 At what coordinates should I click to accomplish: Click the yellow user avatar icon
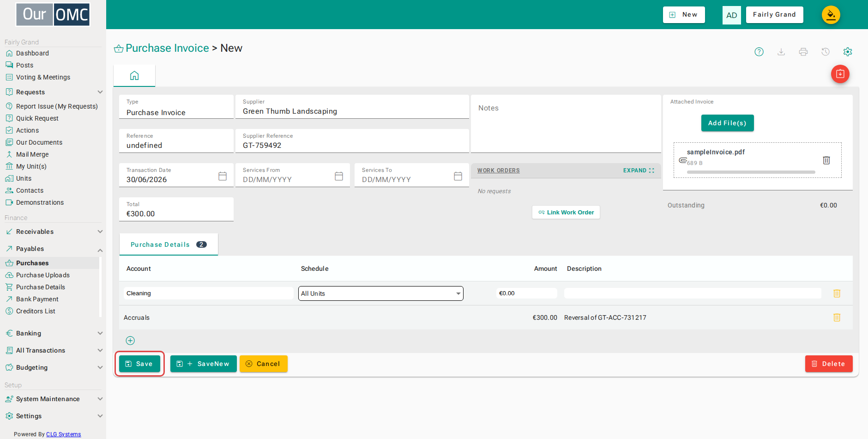click(831, 15)
